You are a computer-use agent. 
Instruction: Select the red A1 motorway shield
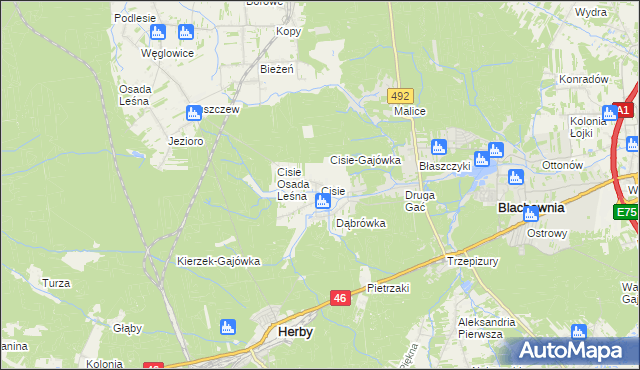pos(623,110)
